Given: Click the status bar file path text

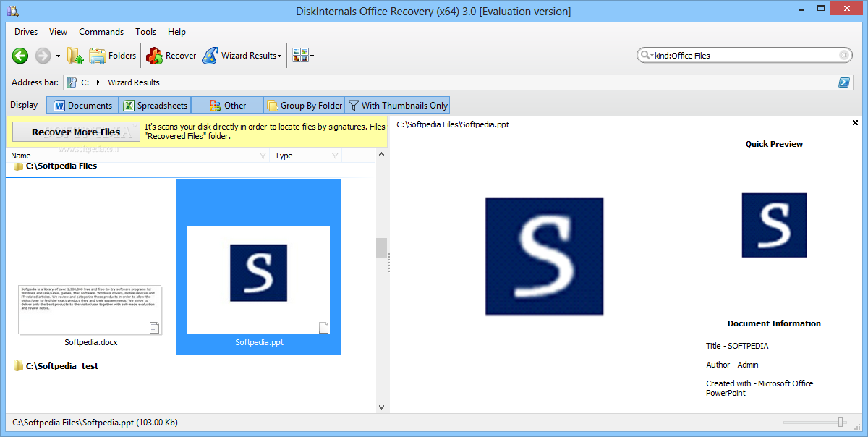Looking at the screenshot, I should (95, 423).
